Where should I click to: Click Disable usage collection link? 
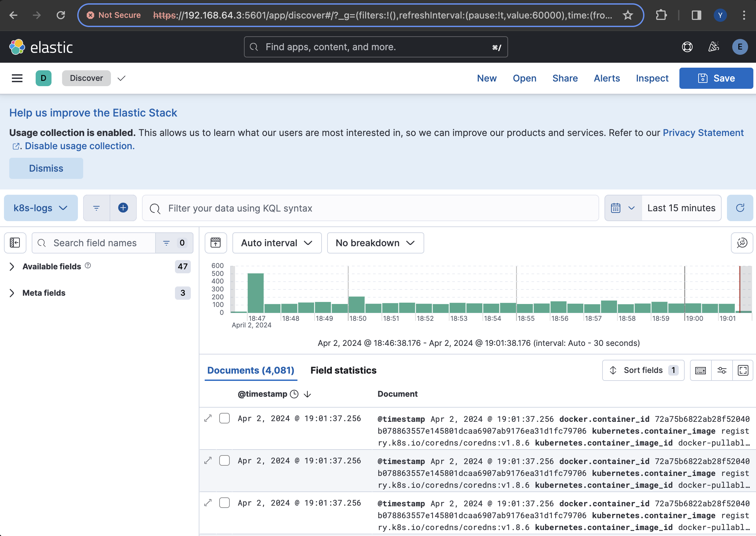80,146
